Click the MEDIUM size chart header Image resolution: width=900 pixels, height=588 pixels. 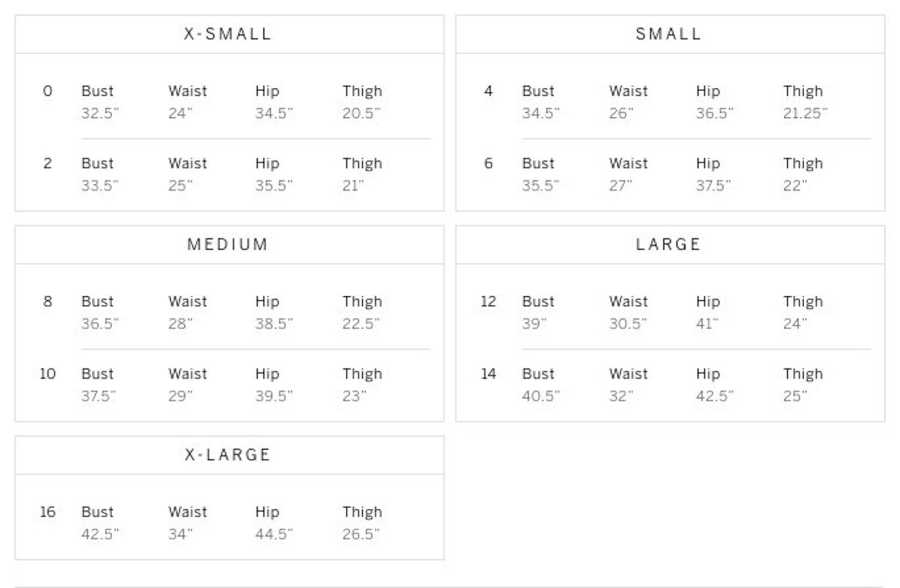point(228,244)
